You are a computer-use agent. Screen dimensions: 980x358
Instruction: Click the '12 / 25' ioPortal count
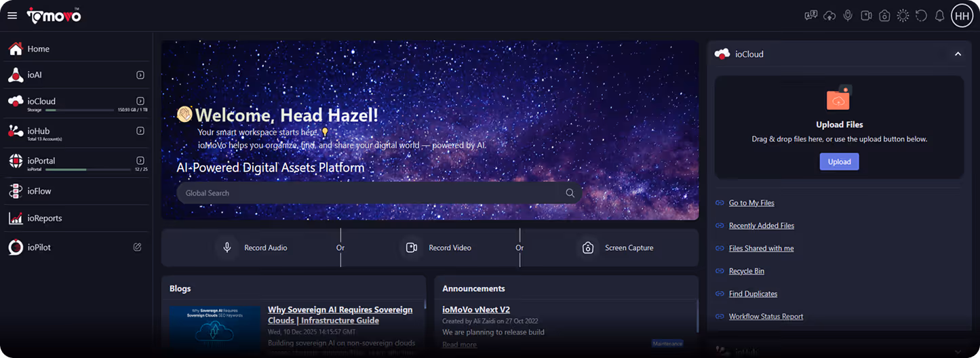[141, 170]
